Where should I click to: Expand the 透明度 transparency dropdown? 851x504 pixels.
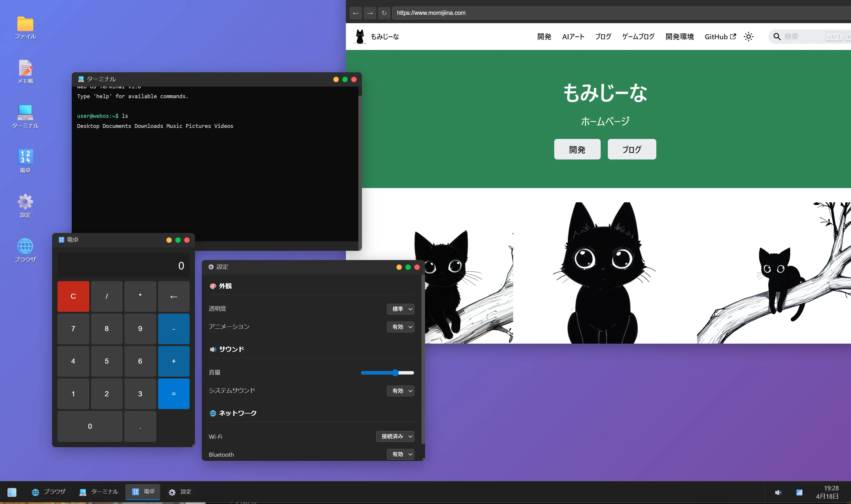[x=400, y=309]
